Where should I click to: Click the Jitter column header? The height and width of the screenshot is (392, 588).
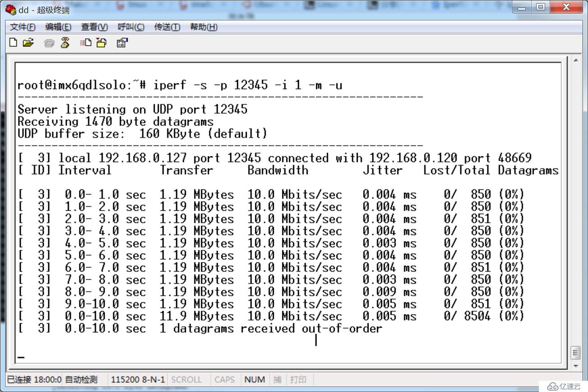click(x=383, y=170)
